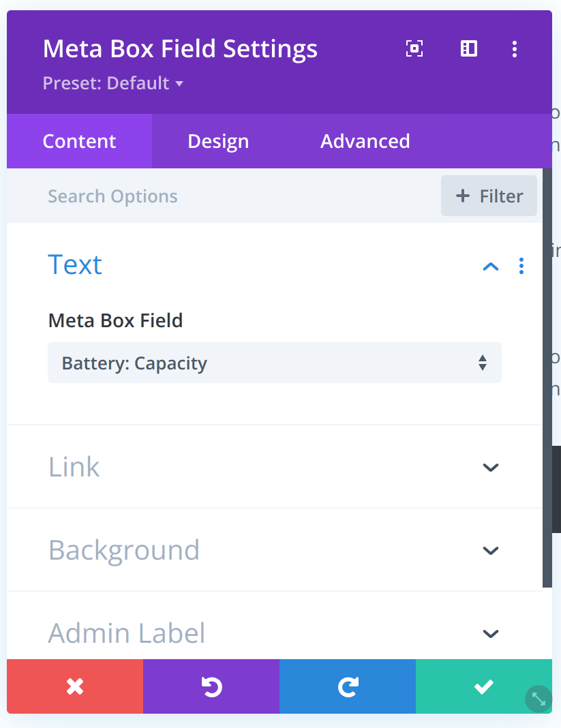
Task: Open the Meta Box Field select dropdown
Action: (274, 363)
